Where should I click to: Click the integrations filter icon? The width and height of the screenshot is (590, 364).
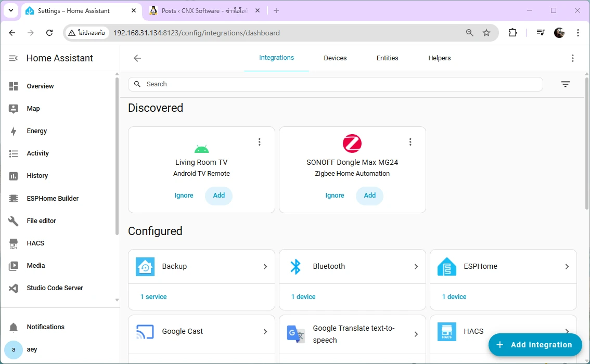point(566,84)
